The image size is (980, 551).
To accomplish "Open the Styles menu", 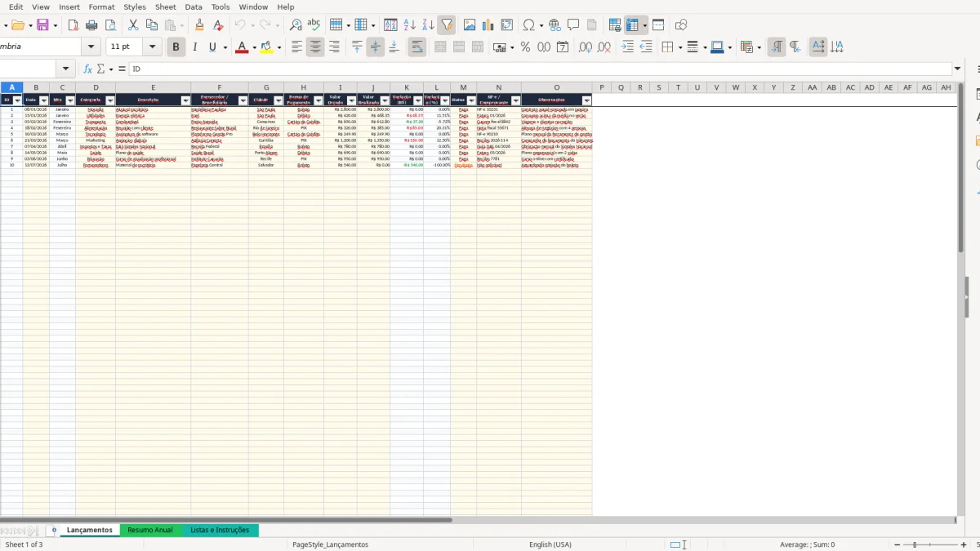I will pyautogui.click(x=135, y=7).
